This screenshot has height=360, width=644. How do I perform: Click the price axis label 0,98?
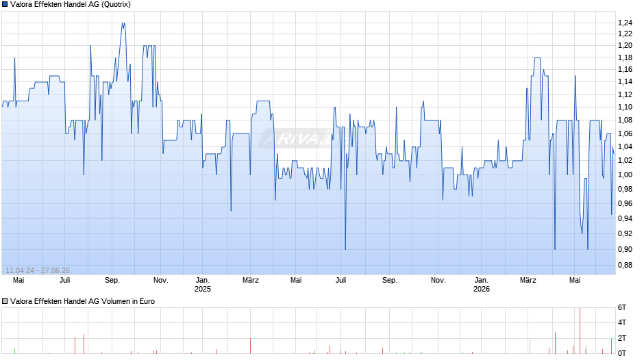[x=625, y=189]
